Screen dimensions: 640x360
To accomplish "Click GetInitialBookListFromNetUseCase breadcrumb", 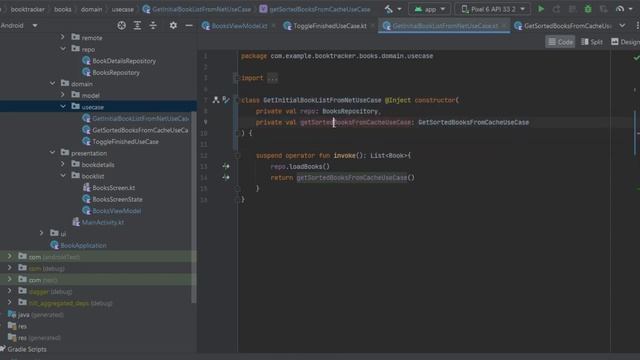I will coord(197,9).
